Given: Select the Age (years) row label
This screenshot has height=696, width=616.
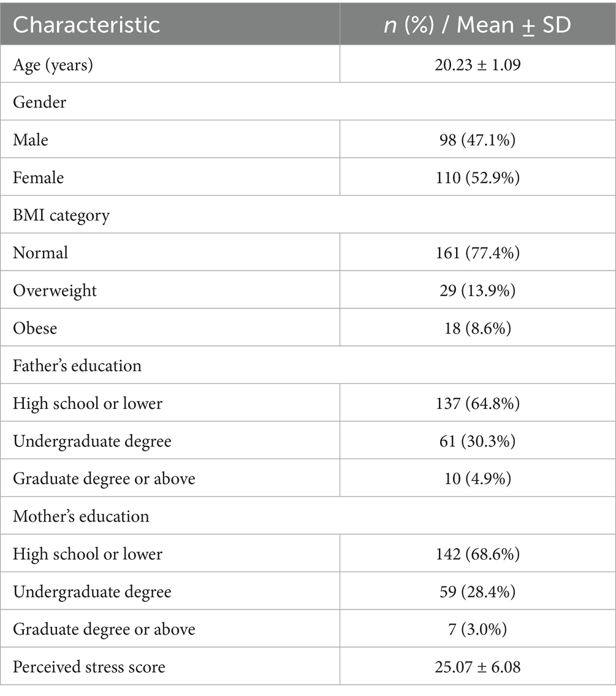Looking at the screenshot, I should coord(53,64).
